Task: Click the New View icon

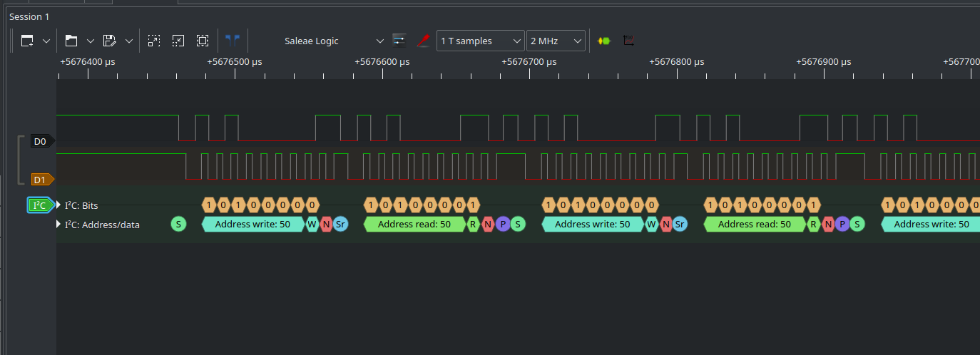Action: pyautogui.click(x=27, y=41)
